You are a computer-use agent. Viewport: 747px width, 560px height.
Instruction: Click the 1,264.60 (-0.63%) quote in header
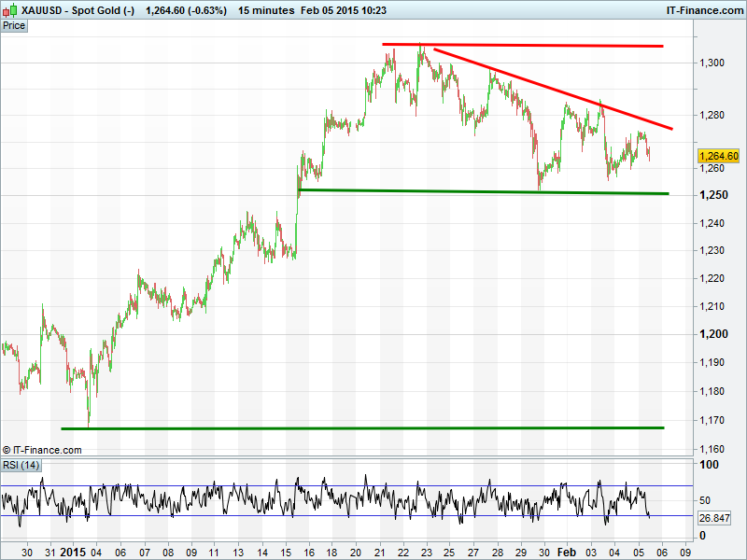coord(187,9)
